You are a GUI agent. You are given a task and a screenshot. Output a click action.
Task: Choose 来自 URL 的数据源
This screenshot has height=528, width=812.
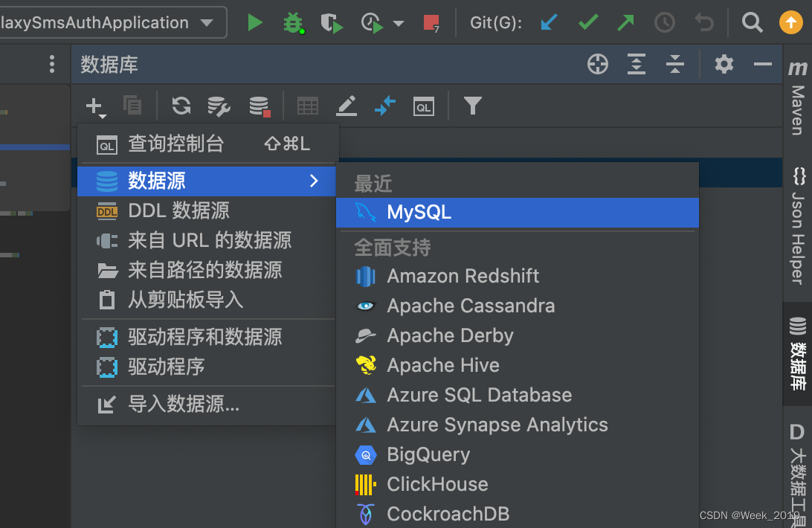click(208, 240)
